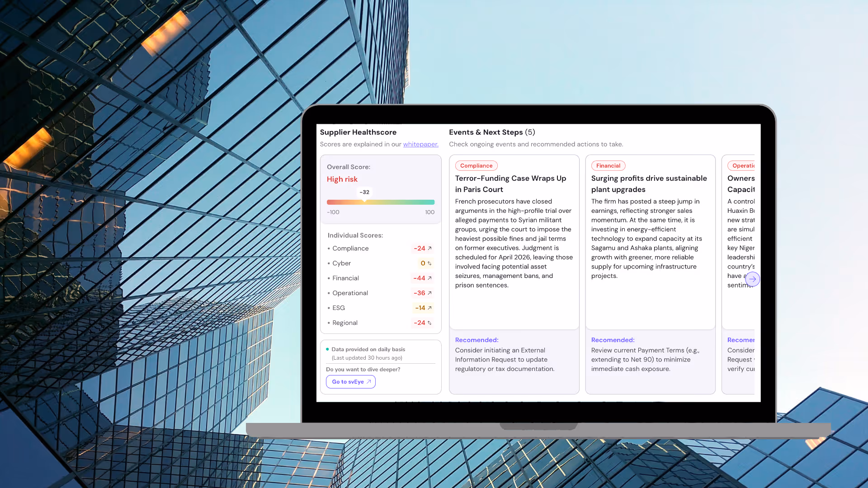The height and width of the screenshot is (488, 868).
Task: Click the green data status dot
Action: (327, 349)
